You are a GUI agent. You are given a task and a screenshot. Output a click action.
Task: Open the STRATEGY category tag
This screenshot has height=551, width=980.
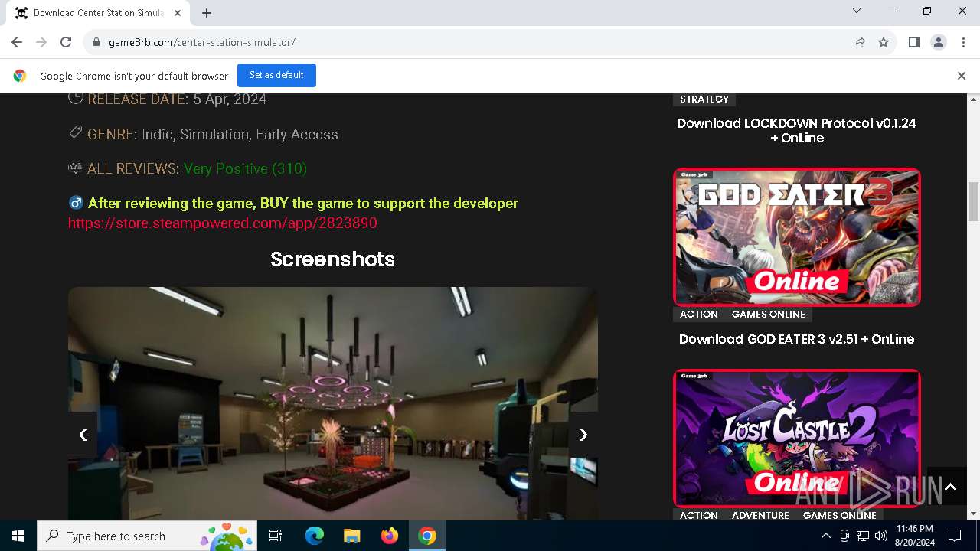point(704,99)
